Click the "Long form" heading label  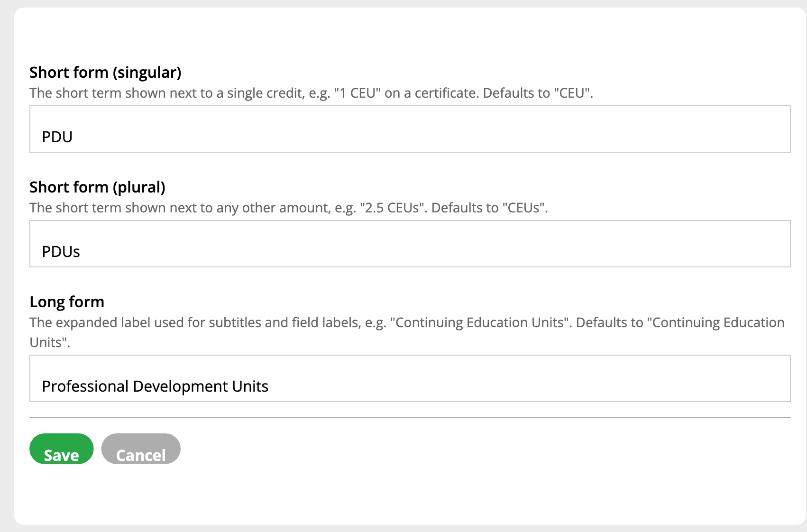click(67, 302)
